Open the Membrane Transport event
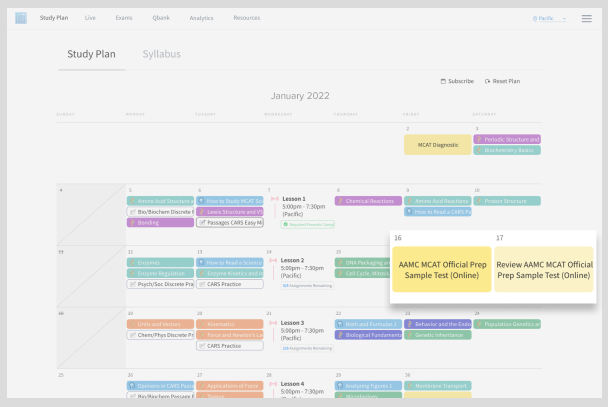This screenshot has height=407, width=608. click(438, 386)
